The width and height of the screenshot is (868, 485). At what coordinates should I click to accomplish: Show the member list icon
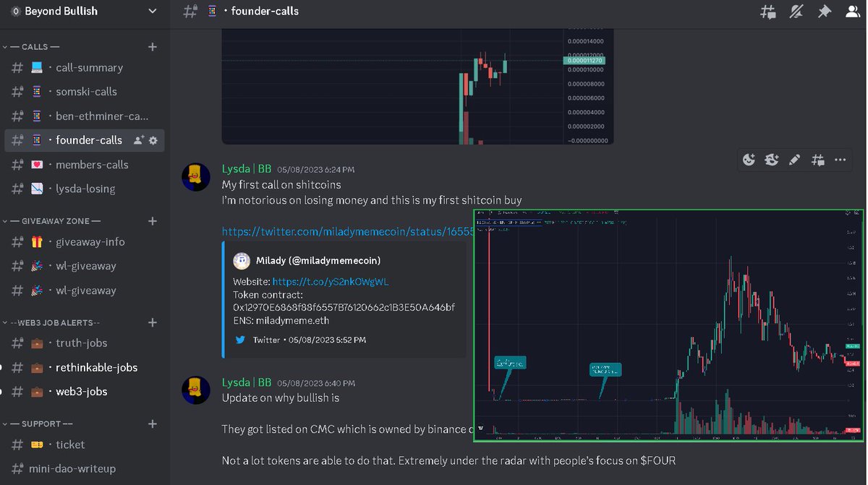pyautogui.click(x=852, y=12)
